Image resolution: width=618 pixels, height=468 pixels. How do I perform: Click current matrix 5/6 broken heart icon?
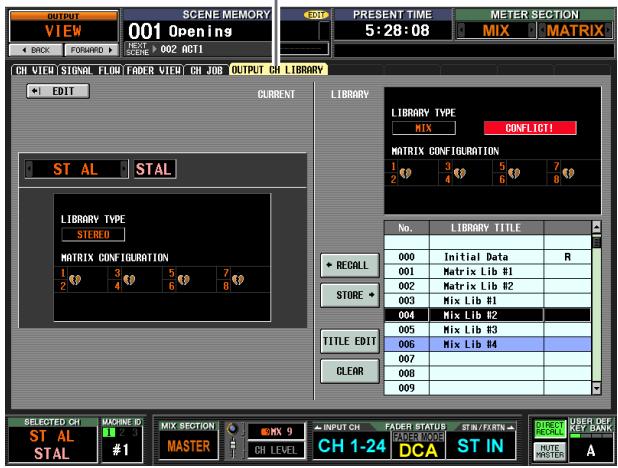coord(183,280)
